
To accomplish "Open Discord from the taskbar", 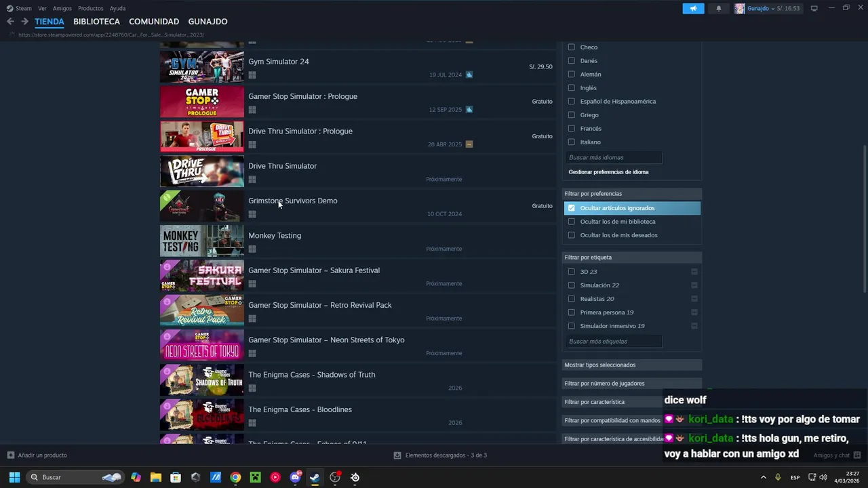I will pos(295,477).
